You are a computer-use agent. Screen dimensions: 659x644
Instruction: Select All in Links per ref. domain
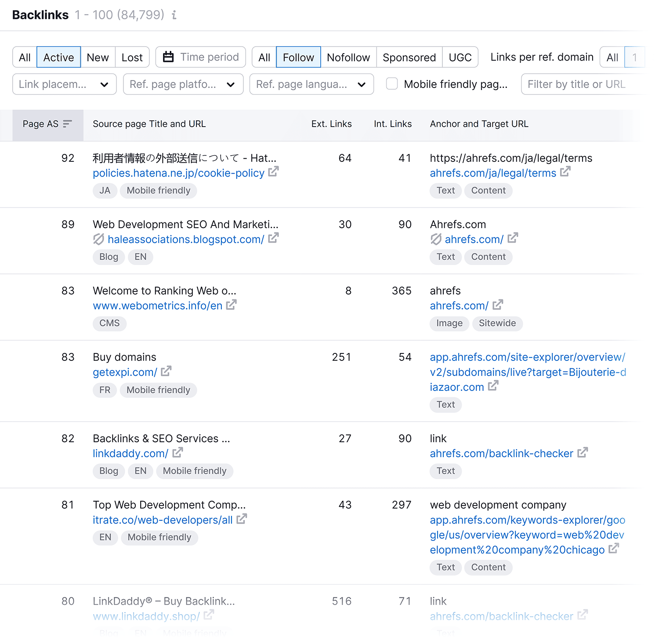pyautogui.click(x=612, y=57)
